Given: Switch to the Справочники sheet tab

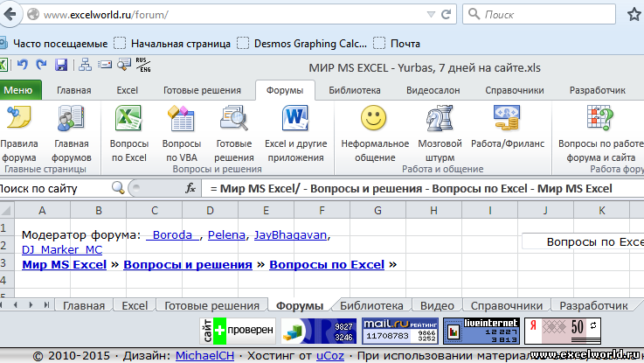Looking at the screenshot, I should point(507,305).
